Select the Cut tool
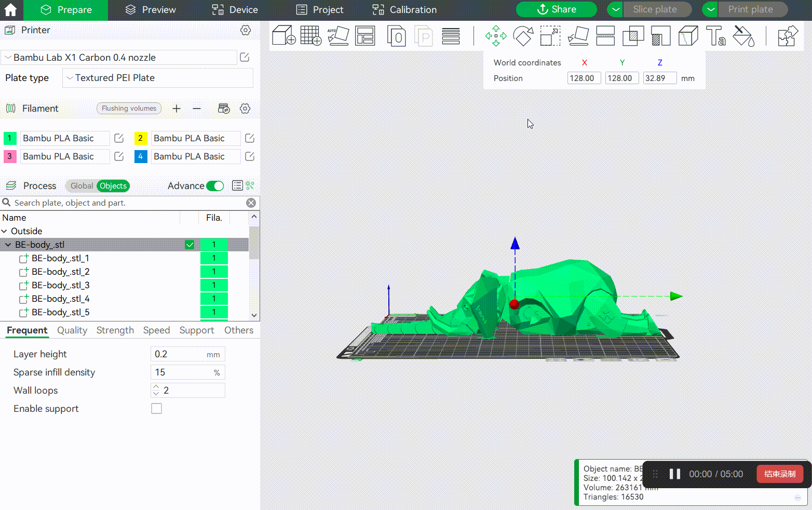This screenshot has width=812, height=510. 605,36
